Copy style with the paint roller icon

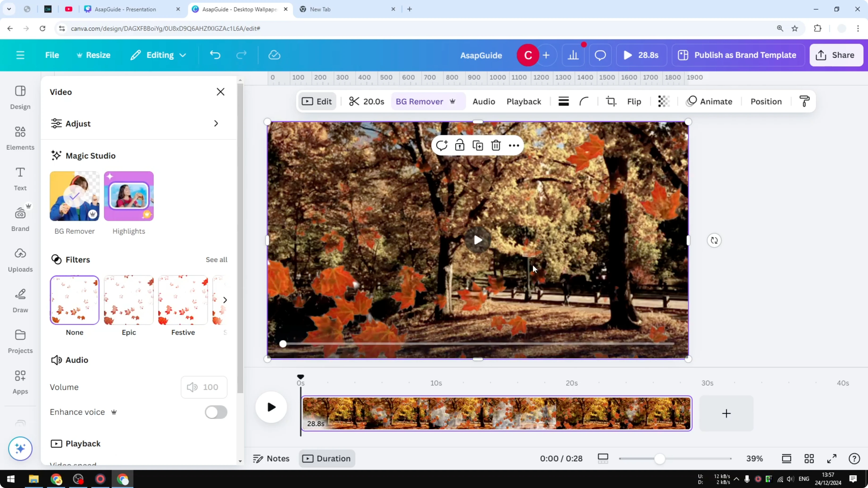coord(804,101)
